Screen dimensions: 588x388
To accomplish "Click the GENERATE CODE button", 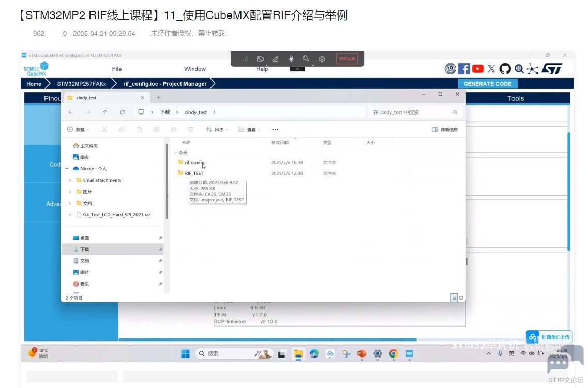I will click(487, 84).
